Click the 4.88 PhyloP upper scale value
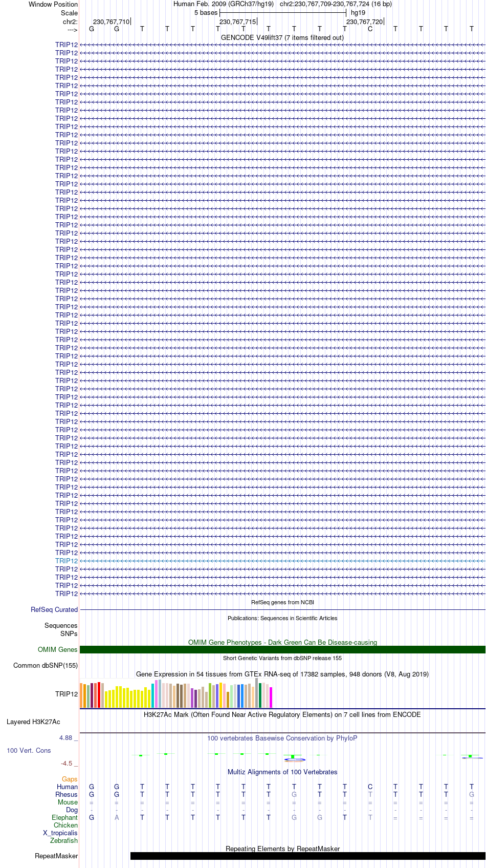Screen dimensions: 486x868 68,737
